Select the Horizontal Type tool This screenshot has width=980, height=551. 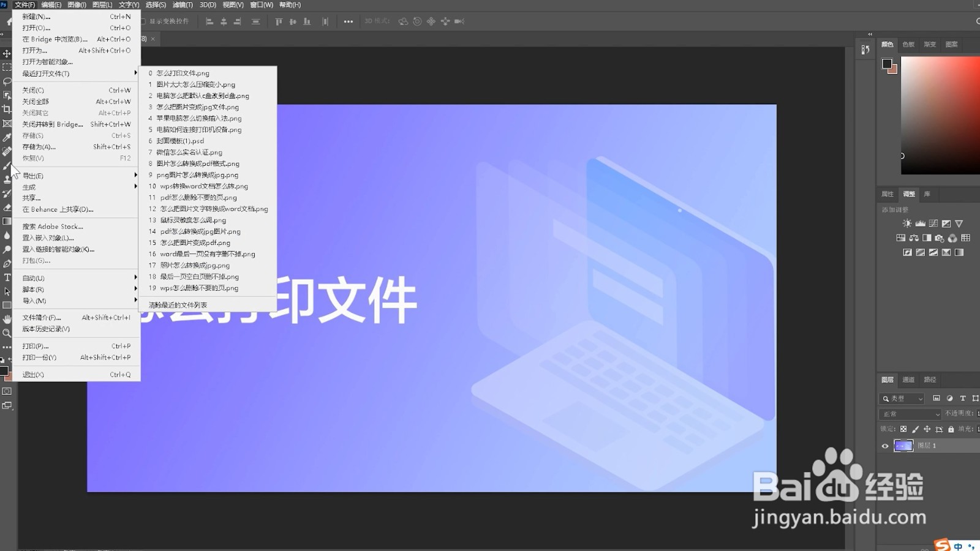click(7, 277)
